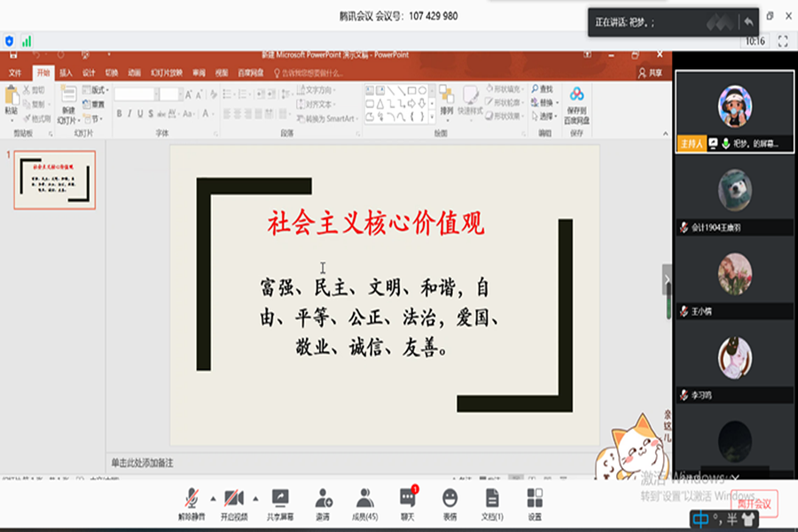798x532 pixels.
Task: Open meeting 设置 settings icon
Action: pos(535,501)
